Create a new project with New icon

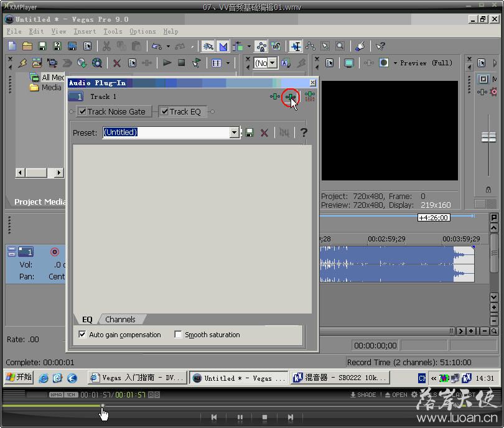point(12,46)
